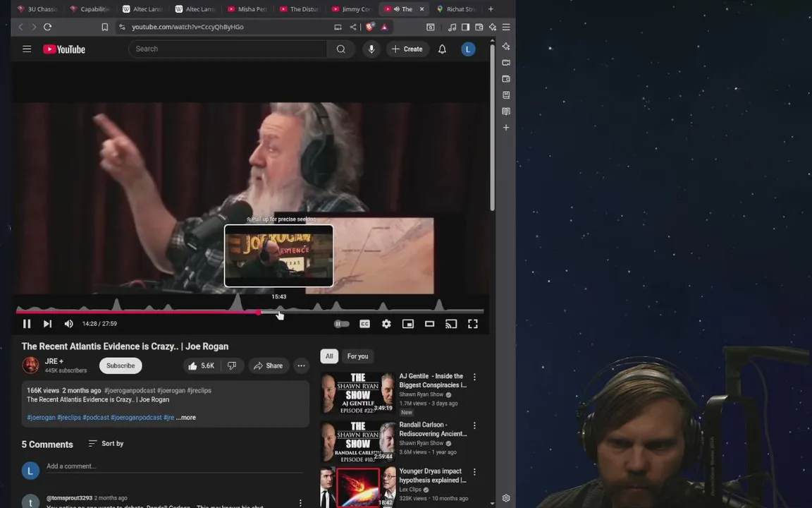Image resolution: width=812 pixels, height=508 pixels.
Task: Enter fullscreen mode on video
Action: coord(473,324)
